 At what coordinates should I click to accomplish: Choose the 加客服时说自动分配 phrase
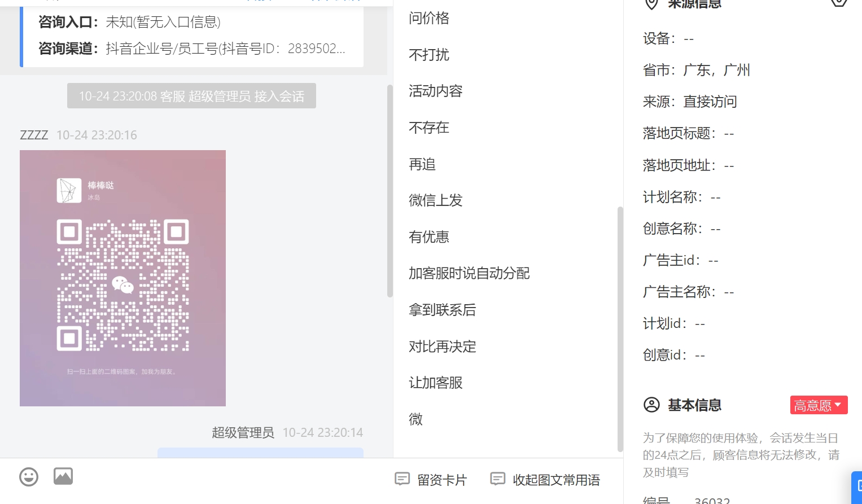(x=469, y=273)
